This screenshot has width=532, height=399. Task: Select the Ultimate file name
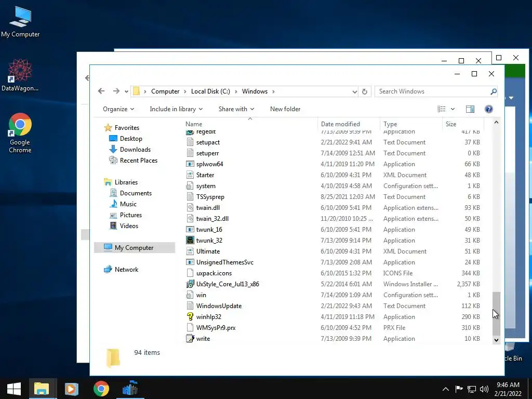click(x=208, y=251)
